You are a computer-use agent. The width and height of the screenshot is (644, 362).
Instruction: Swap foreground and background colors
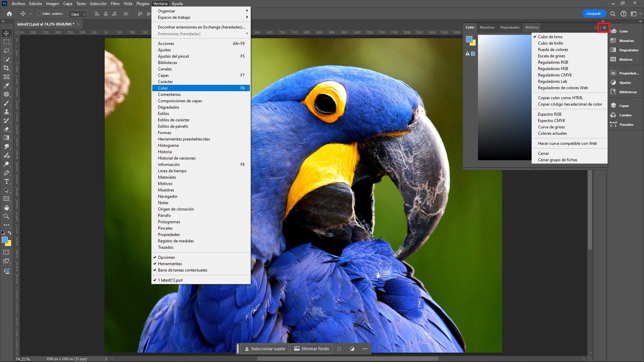pyautogui.click(x=10, y=233)
